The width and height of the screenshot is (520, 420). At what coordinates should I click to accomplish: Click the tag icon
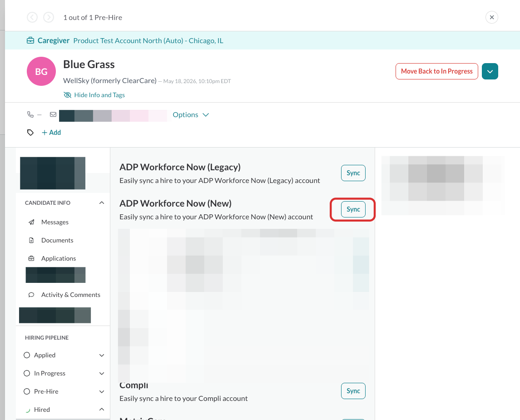tap(30, 132)
